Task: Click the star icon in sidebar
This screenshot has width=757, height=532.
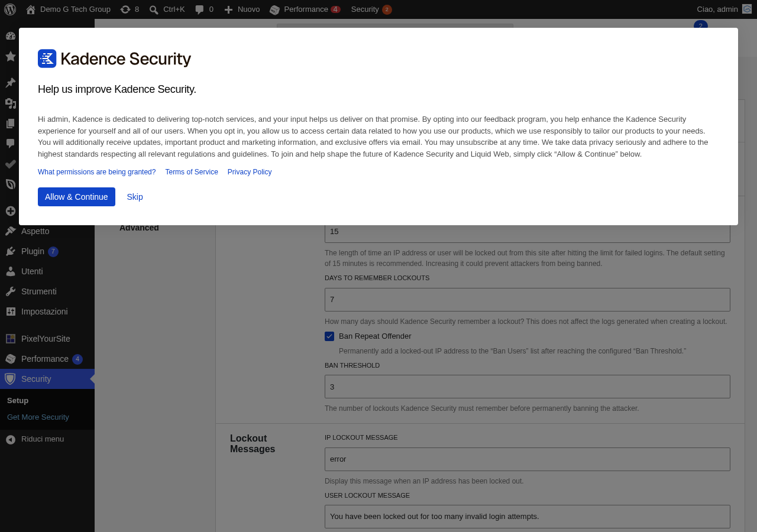Action: click(10, 56)
